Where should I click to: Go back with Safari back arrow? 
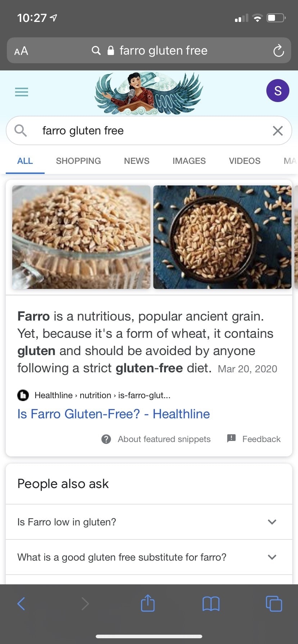(21, 604)
